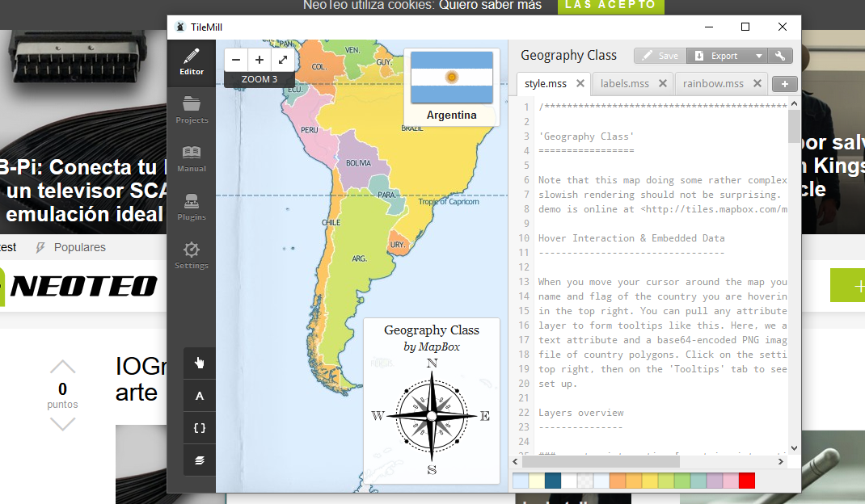The image size is (865, 504).
Task: Click the Argentina flag tooltip
Action: [452, 86]
